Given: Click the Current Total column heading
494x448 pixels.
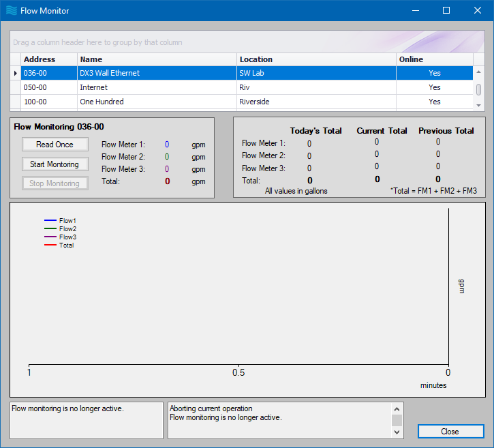Looking at the screenshot, I should 382,130.
